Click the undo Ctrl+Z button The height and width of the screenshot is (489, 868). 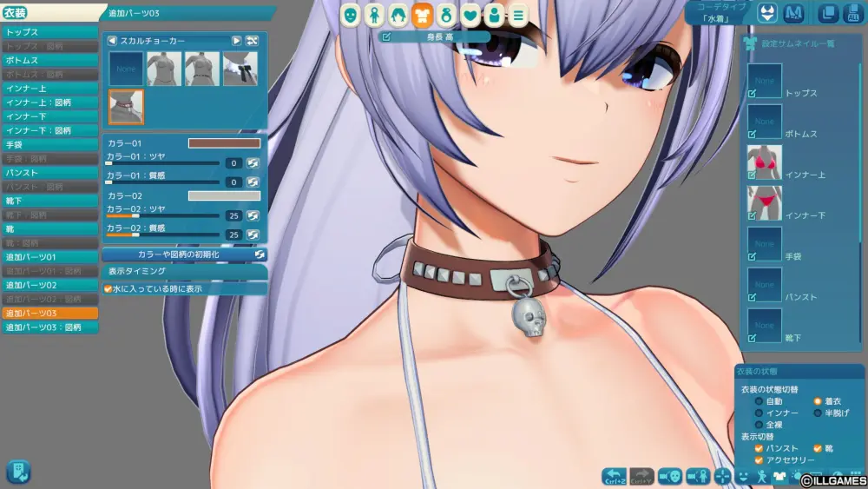click(x=615, y=476)
